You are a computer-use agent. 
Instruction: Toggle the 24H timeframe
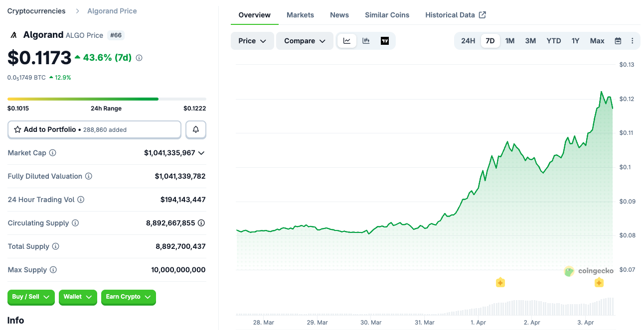[468, 41]
